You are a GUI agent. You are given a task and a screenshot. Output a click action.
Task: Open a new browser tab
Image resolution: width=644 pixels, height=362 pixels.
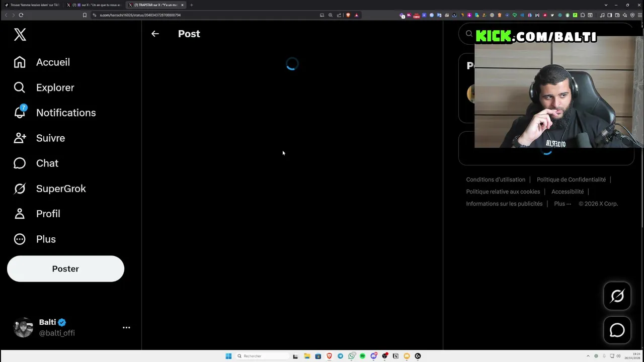[192, 5]
